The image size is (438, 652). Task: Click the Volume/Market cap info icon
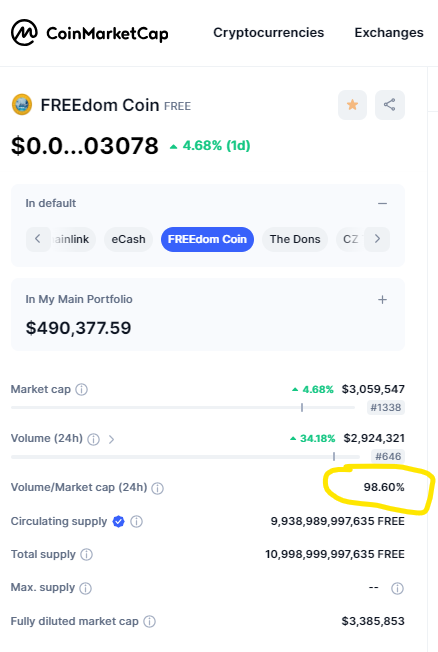point(157,488)
